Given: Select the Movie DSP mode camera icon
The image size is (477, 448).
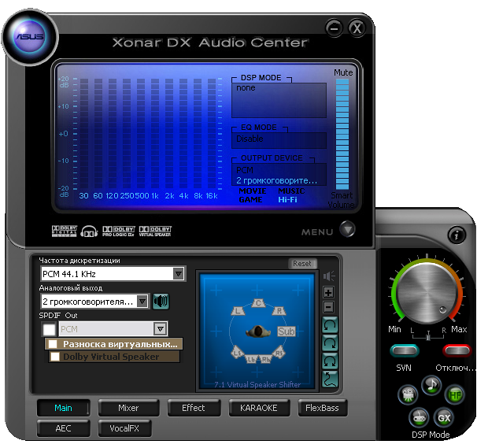Looking at the screenshot, I should click(408, 394).
